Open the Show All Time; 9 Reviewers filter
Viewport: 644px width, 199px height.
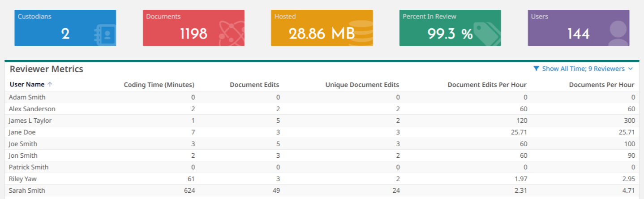pyautogui.click(x=583, y=69)
